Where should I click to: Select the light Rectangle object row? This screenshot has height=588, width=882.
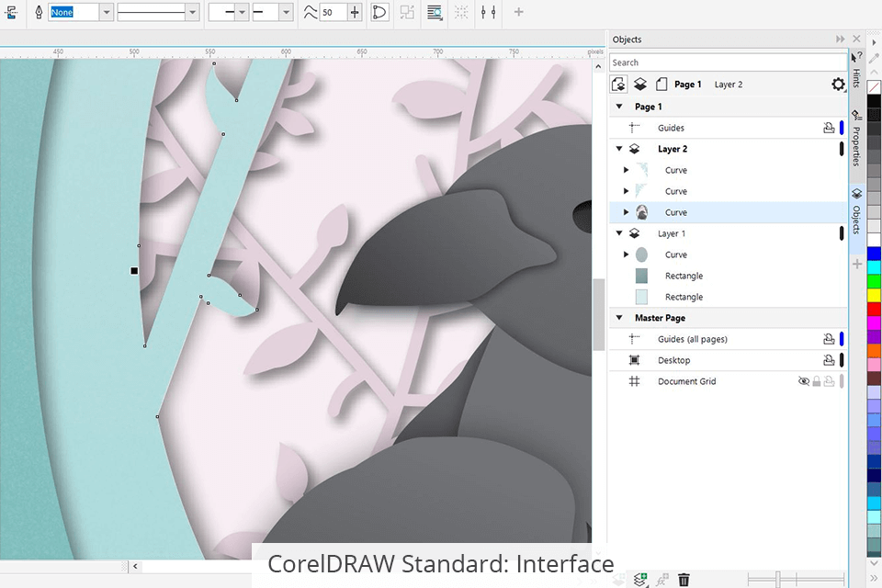pos(729,297)
